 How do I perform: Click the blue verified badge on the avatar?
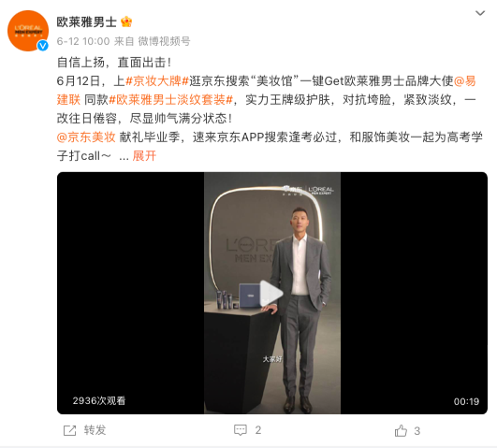tap(43, 46)
